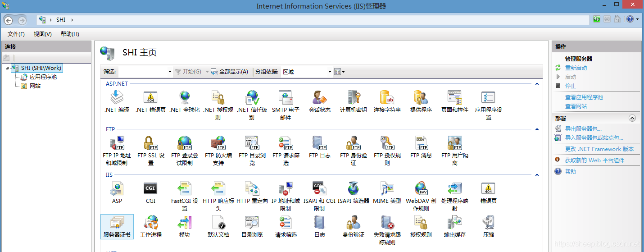Open the 提供程序 feature
644x252 pixels.
click(x=421, y=101)
